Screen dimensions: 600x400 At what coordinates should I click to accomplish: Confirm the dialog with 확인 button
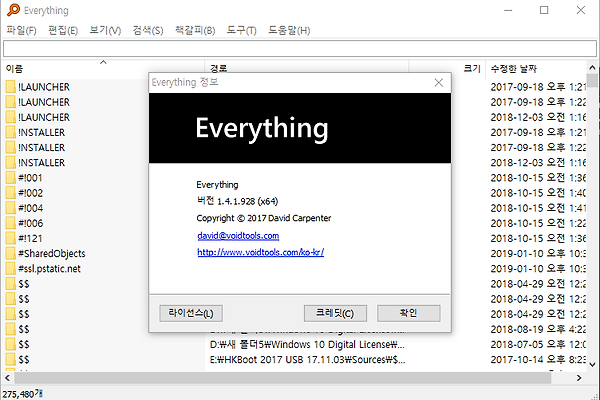[408, 313]
